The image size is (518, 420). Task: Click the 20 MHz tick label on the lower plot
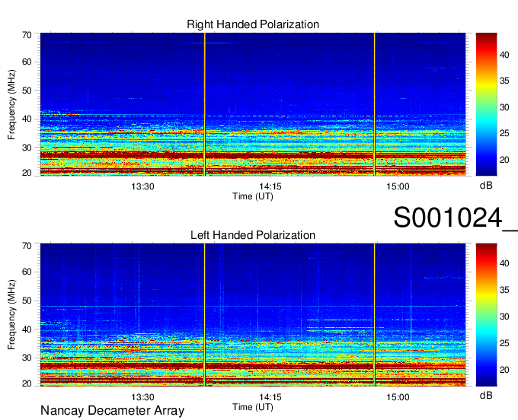[27, 383]
